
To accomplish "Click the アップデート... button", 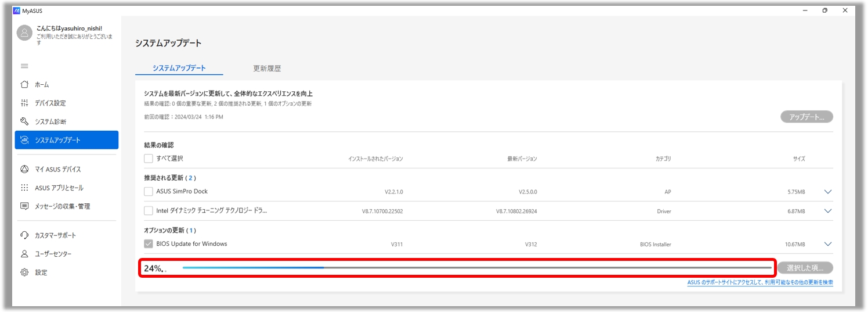I will coord(806,117).
